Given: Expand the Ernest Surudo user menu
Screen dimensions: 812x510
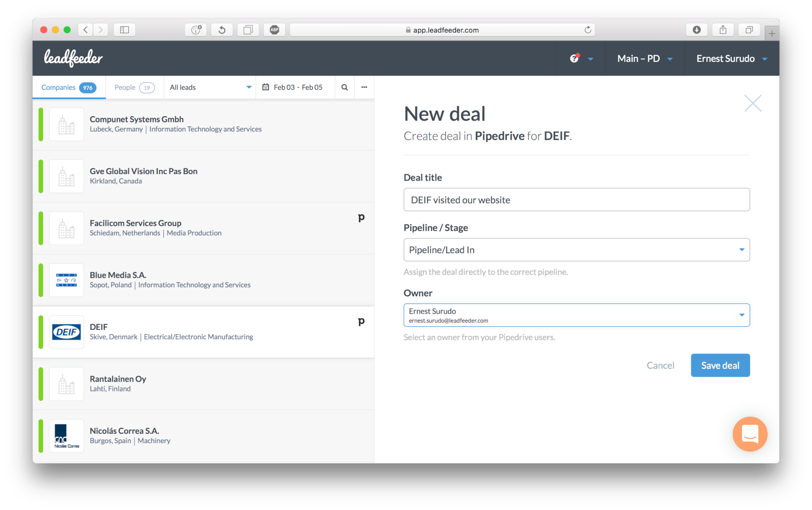Looking at the screenshot, I should click(x=732, y=58).
